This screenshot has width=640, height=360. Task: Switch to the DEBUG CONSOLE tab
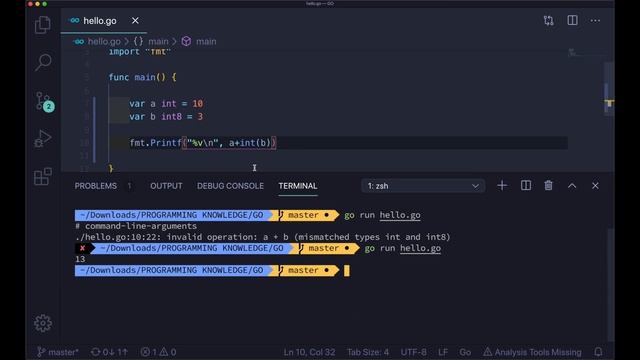[230, 186]
